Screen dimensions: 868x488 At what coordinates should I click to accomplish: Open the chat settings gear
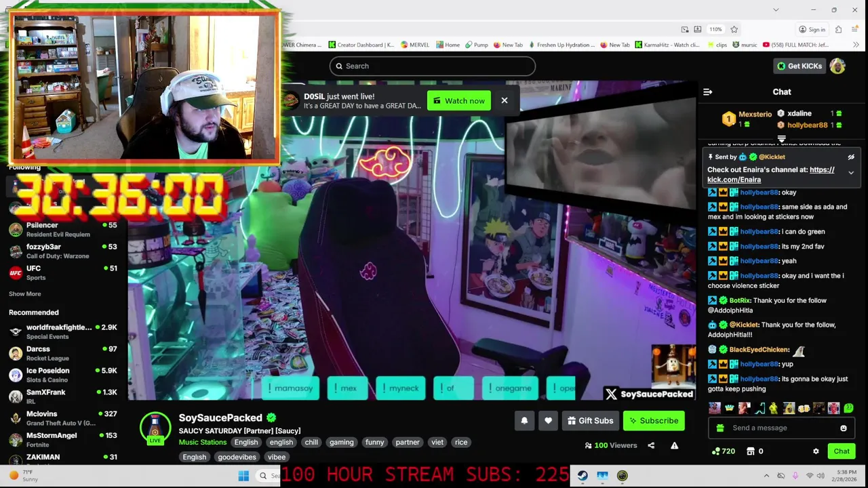click(x=816, y=451)
